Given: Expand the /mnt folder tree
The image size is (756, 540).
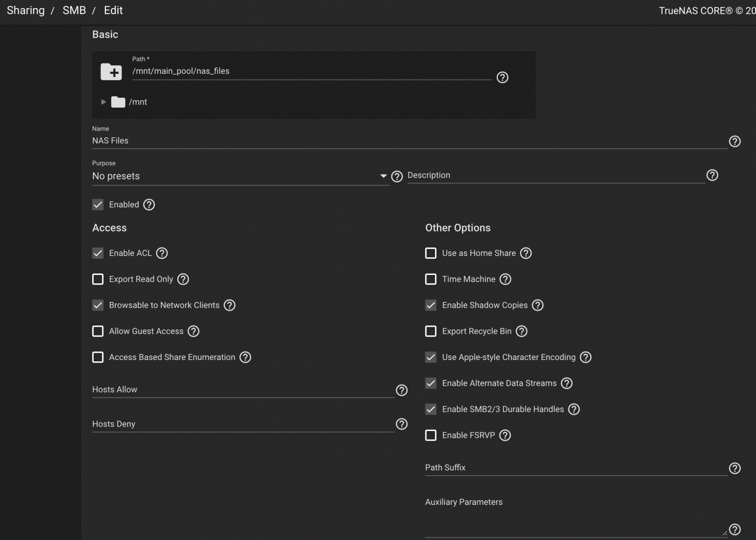Looking at the screenshot, I should point(104,102).
